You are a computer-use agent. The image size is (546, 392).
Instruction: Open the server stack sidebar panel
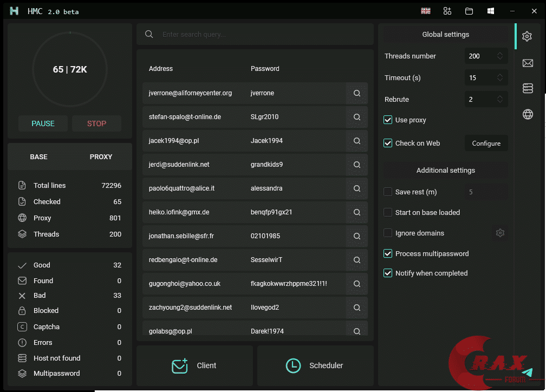point(528,88)
